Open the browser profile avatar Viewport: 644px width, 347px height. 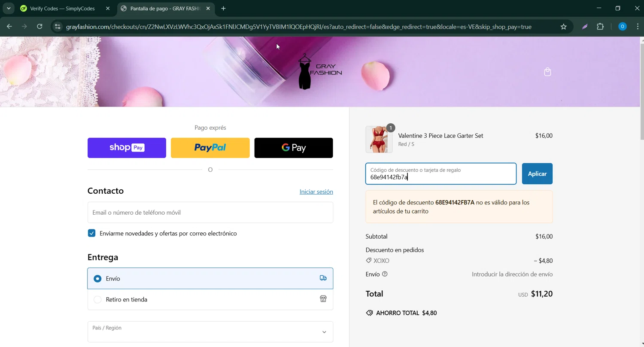tap(622, 27)
